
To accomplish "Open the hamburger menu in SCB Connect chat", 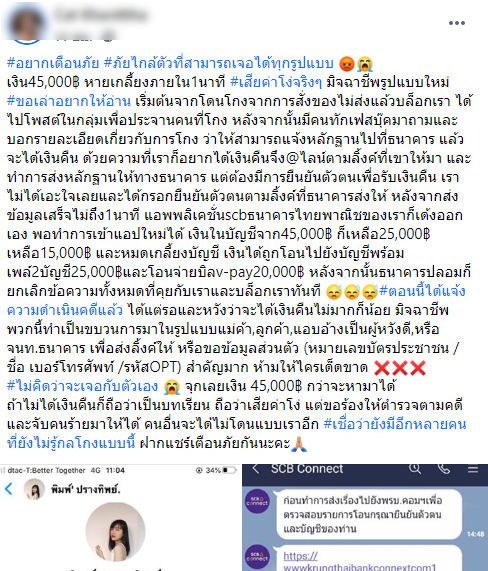I will click(x=473, y=469).
